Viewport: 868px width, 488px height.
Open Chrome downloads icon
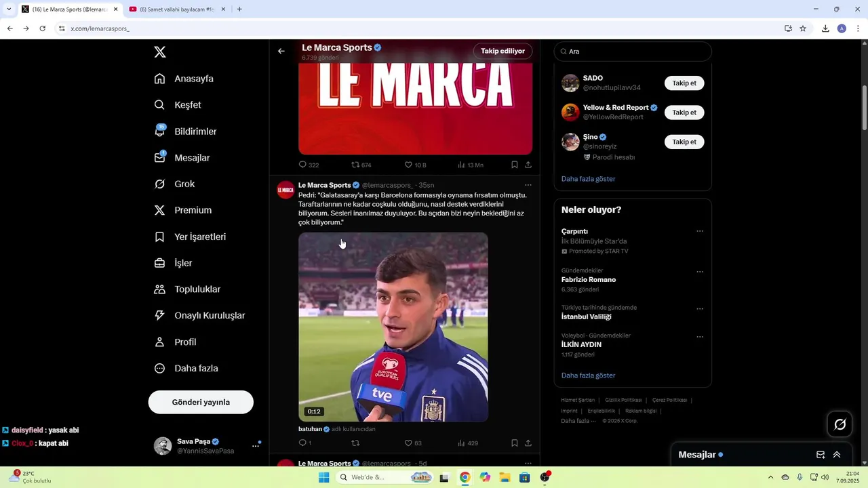click(x=825, y=28)
